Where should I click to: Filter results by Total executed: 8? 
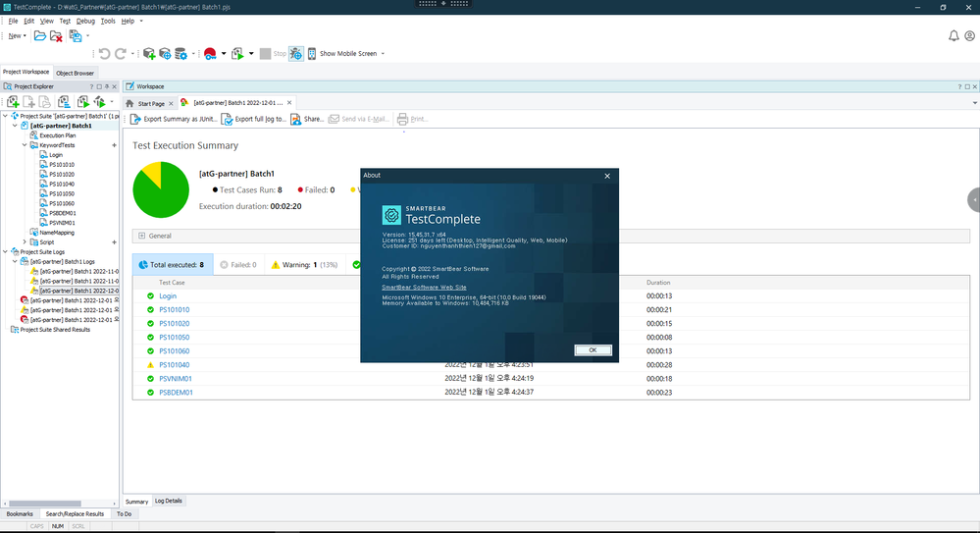tap(172, 265)
